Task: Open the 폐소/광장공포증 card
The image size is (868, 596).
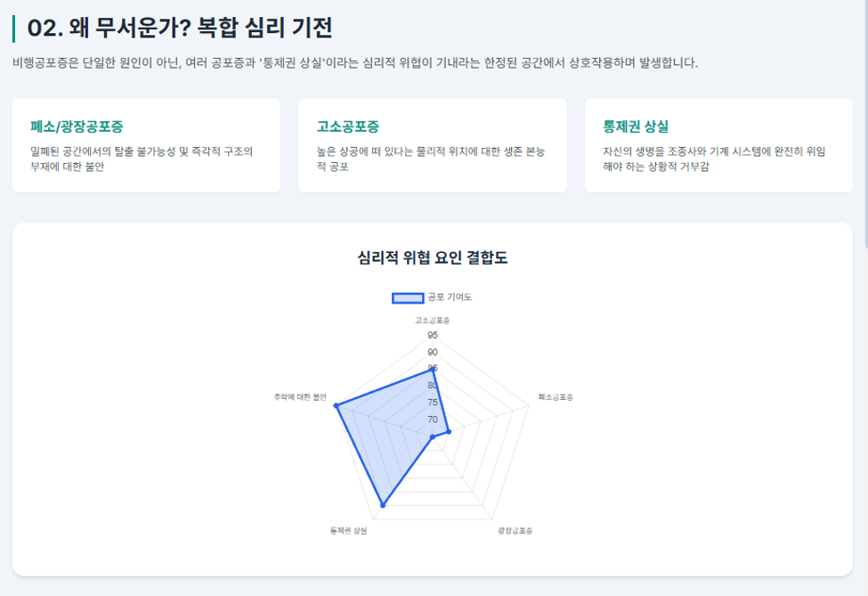Action: point(146,146)
